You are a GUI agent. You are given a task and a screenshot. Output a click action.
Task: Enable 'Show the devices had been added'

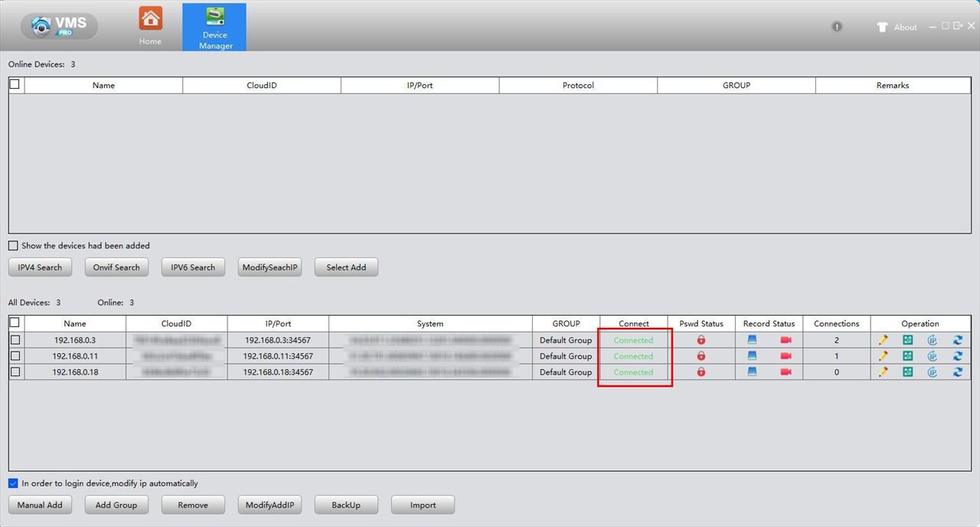13,246
